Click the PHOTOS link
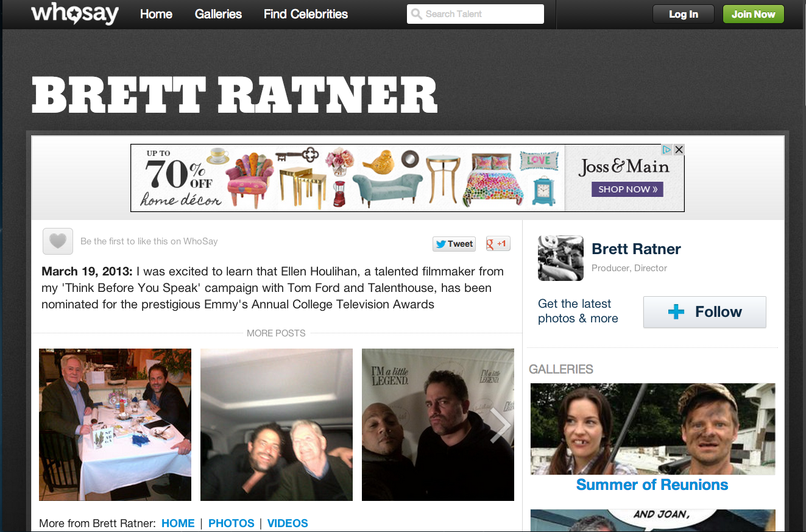 click(232, 523)
